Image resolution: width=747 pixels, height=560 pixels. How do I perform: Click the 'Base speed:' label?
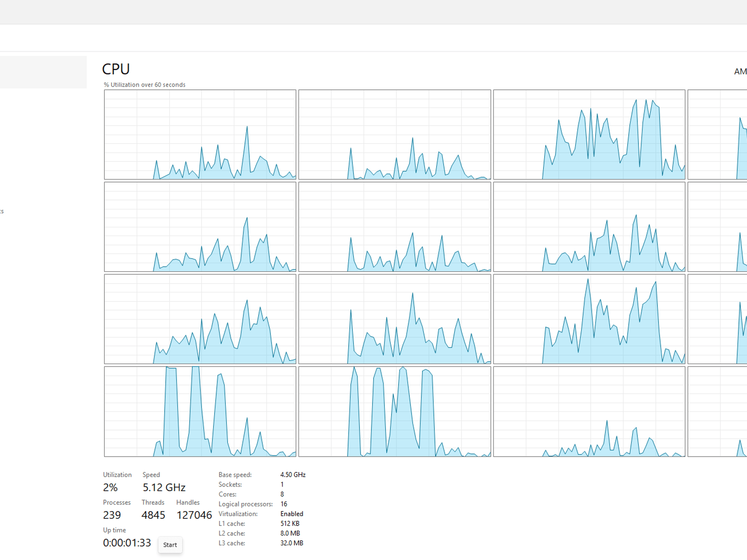[235, 475]
